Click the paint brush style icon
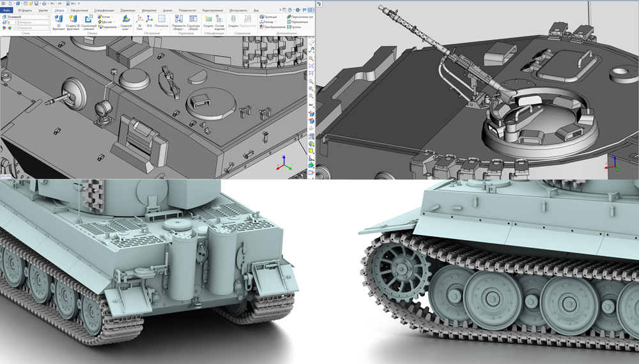 coord(4,28)
